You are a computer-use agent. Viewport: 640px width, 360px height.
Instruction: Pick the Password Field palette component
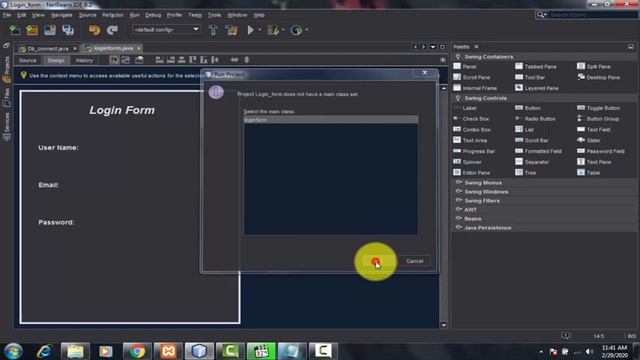(601, 151)
